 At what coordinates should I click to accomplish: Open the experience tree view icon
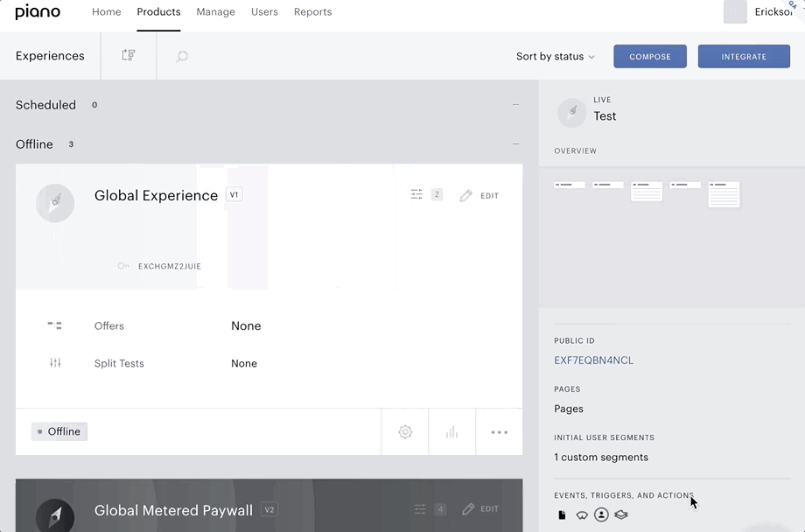pyautogui.click(x=129, y=55)
